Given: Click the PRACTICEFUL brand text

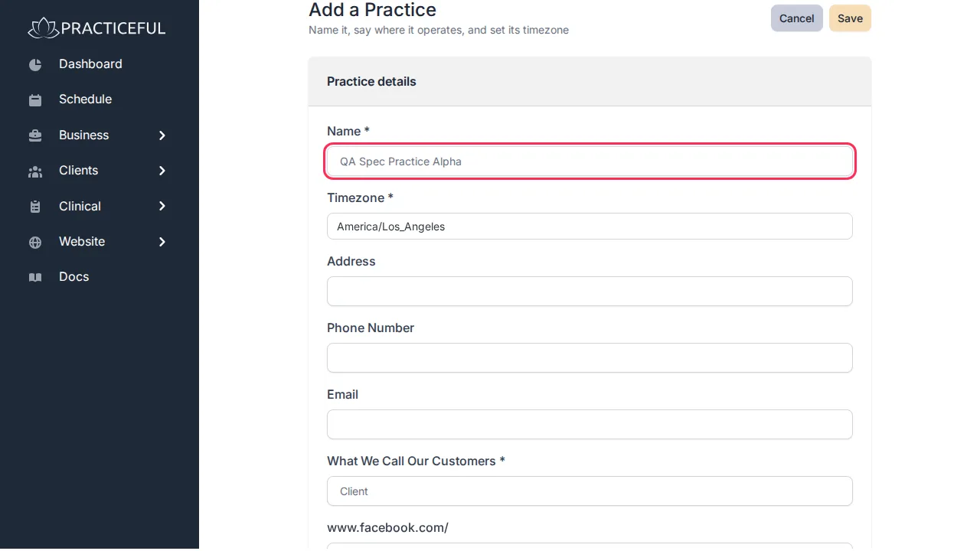Looking at the screenshot, I should pos(113,28).
